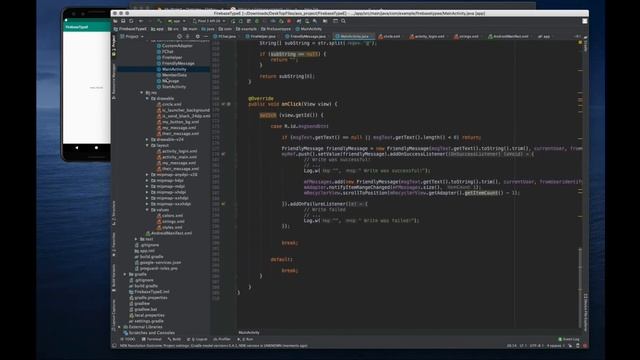The height and width of the screenshot is (360, 640).
Task: Open the Event Log button in status bar
Action: [x=569, y=339]
